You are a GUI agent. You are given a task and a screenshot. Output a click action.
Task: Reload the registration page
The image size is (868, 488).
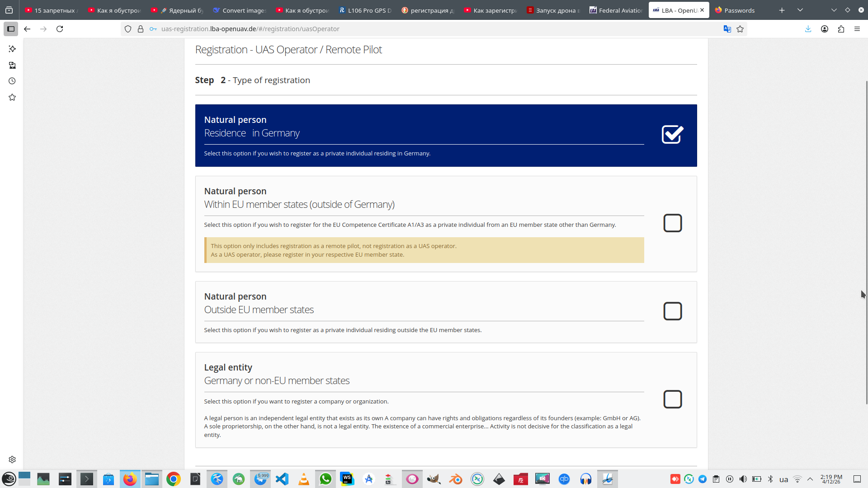pos(60,29)
